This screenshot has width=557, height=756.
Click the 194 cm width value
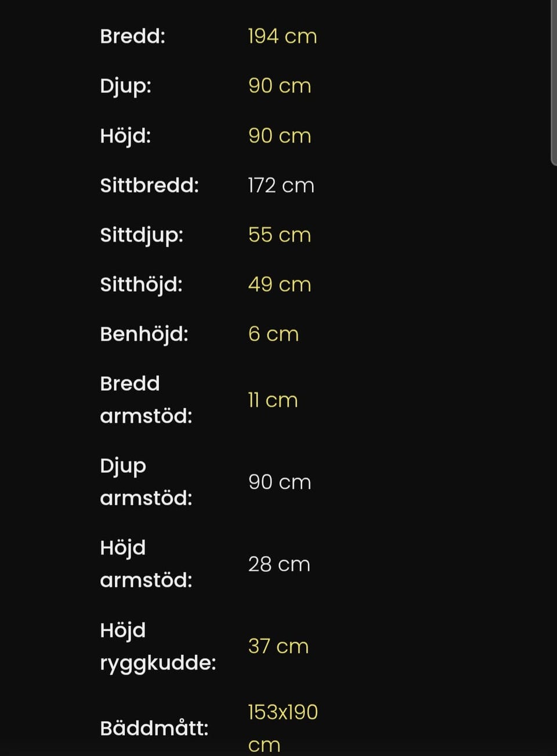[282, 37]
